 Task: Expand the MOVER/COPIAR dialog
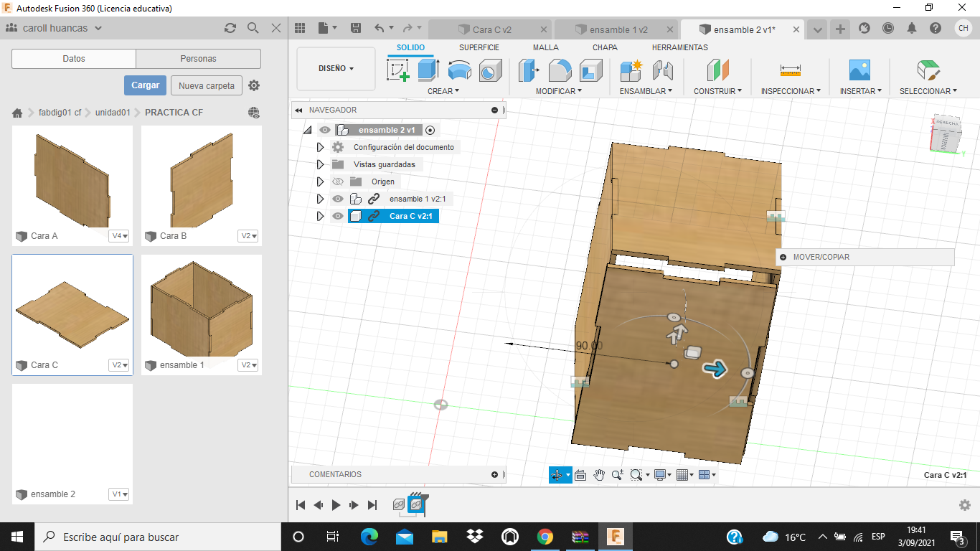coord(783,257)
